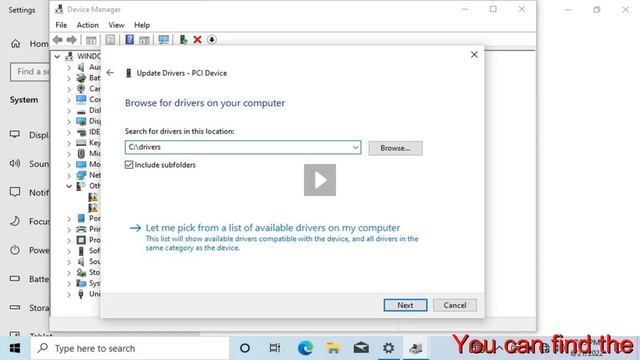The image size is (640, 360).
Task: Open File Explorer from the taskbar
Action: pos(333,348)
